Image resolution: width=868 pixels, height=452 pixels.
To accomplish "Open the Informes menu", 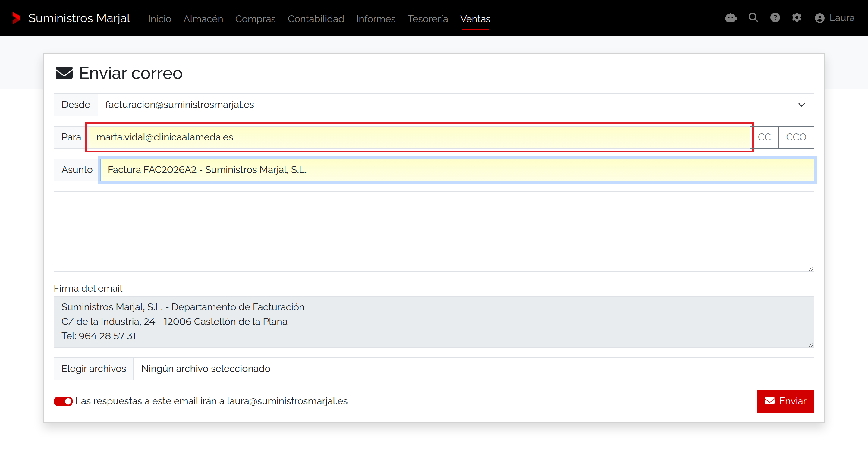I will [376, 19].
